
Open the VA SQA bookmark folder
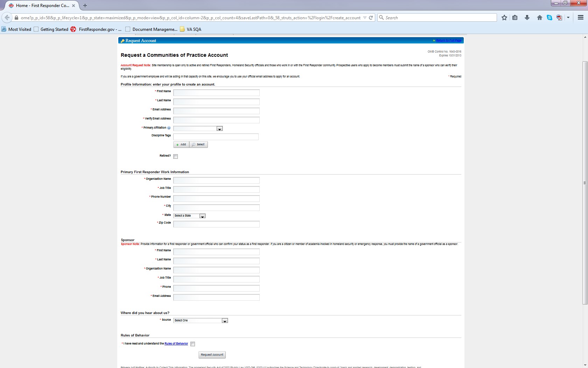[190, 29]
